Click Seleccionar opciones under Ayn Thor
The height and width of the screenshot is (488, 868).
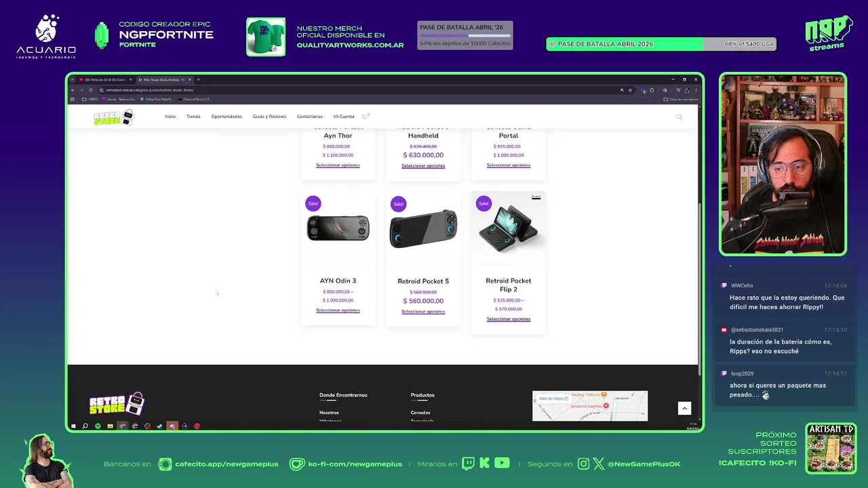point(338,165)
